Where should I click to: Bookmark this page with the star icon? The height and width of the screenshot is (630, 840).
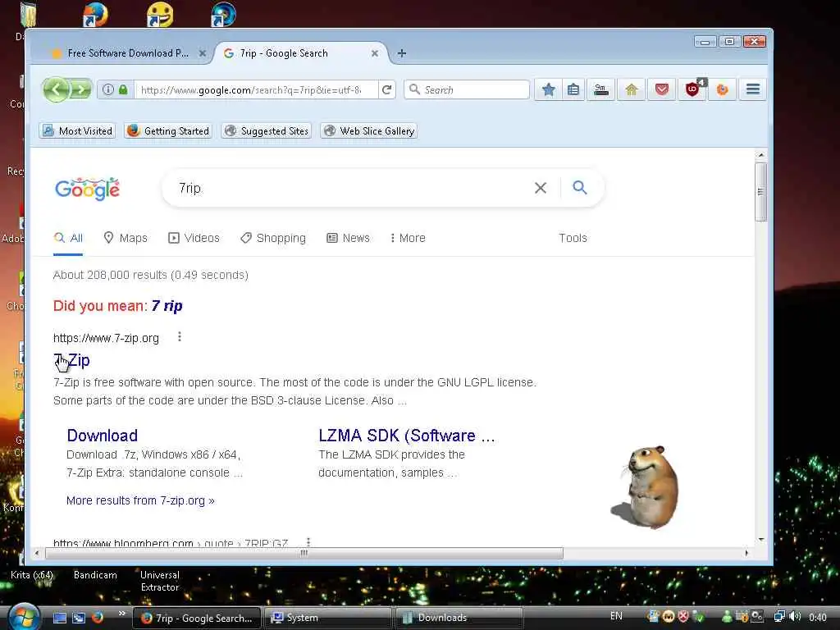pyautogui.click(x=548, y=89)
